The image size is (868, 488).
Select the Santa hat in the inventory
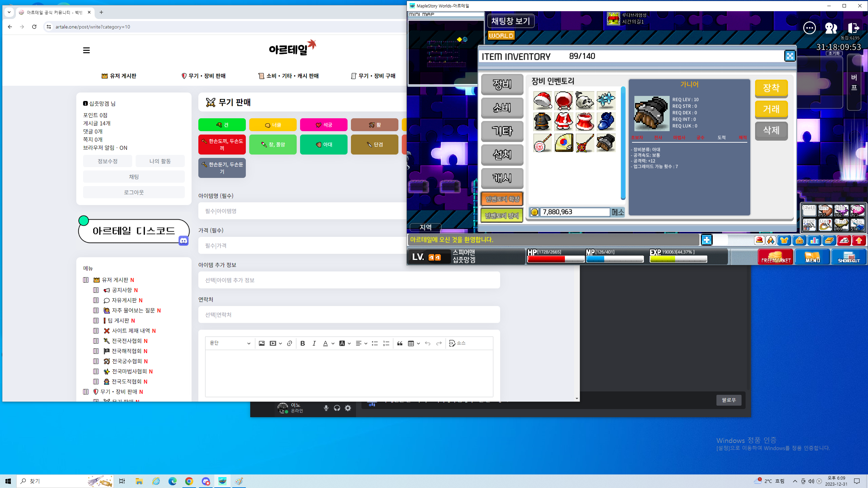542,100
